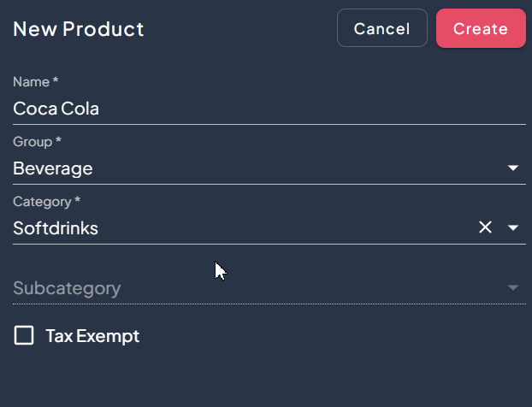This screenshot has width=532, height=407.
Task: Enable the Tax Exempt checkbox
Action: click(24, 335)
